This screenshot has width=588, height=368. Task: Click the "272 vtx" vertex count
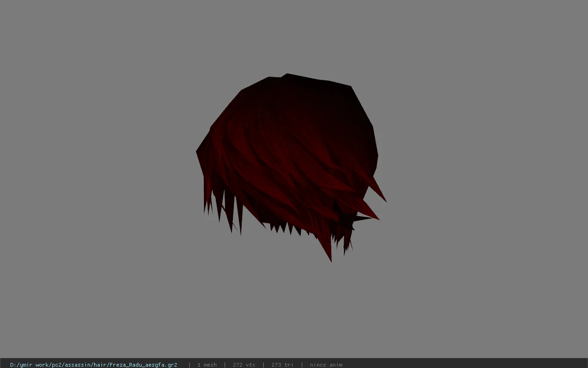tap(244, 365)
